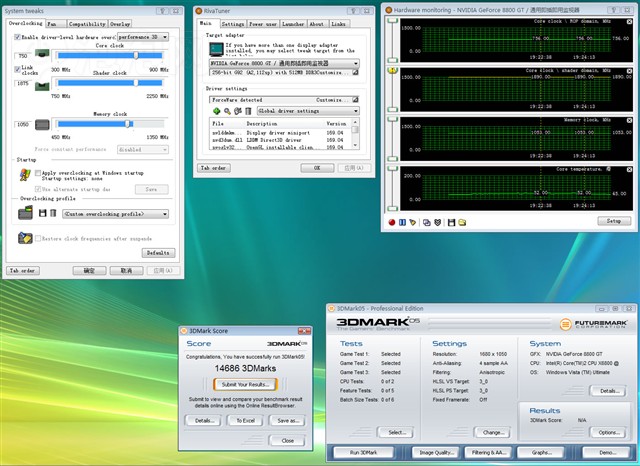This screenshot has width=640, height=466.
Task: Click Defaults button in System tweaks
Action: click(158, 253)
